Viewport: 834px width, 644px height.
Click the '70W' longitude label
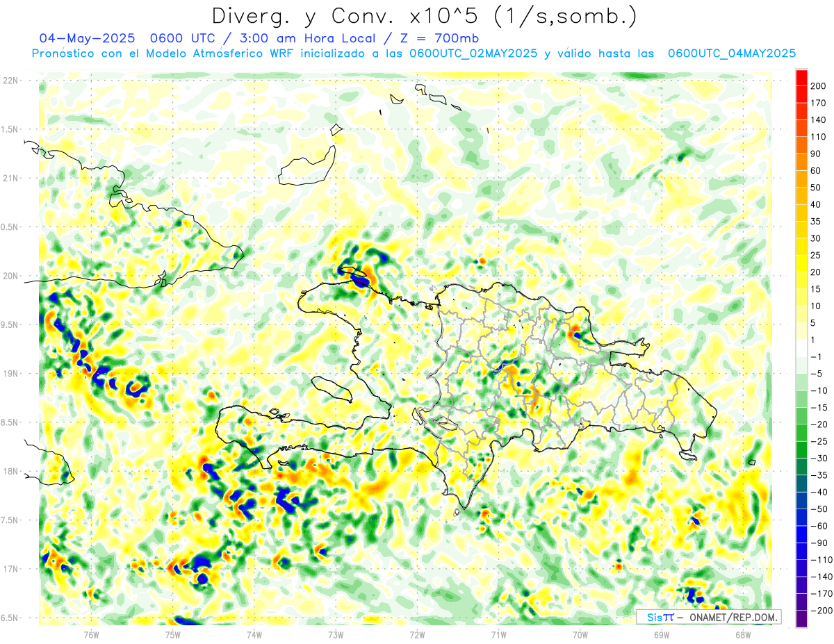(580, 634)
